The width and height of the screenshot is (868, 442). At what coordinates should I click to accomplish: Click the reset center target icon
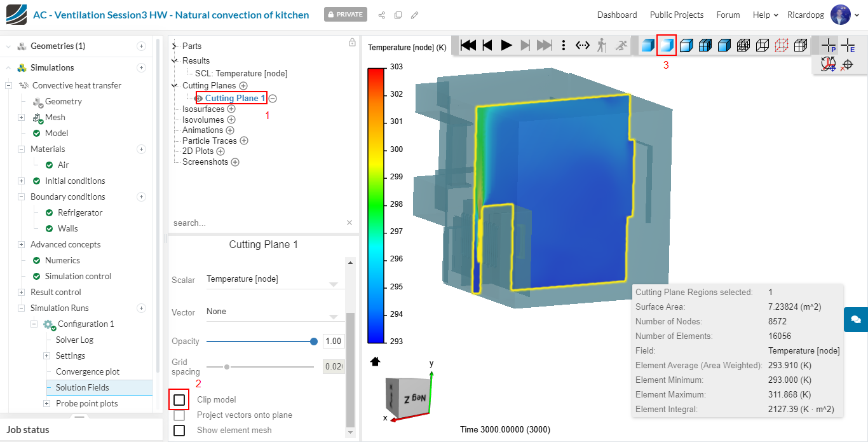(846, 64)
